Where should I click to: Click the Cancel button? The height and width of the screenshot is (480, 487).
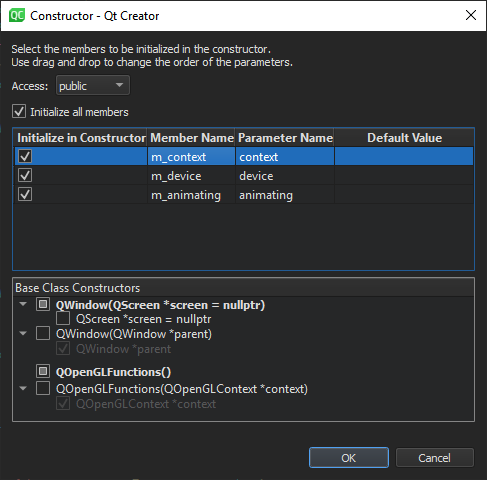click(435, 458)
